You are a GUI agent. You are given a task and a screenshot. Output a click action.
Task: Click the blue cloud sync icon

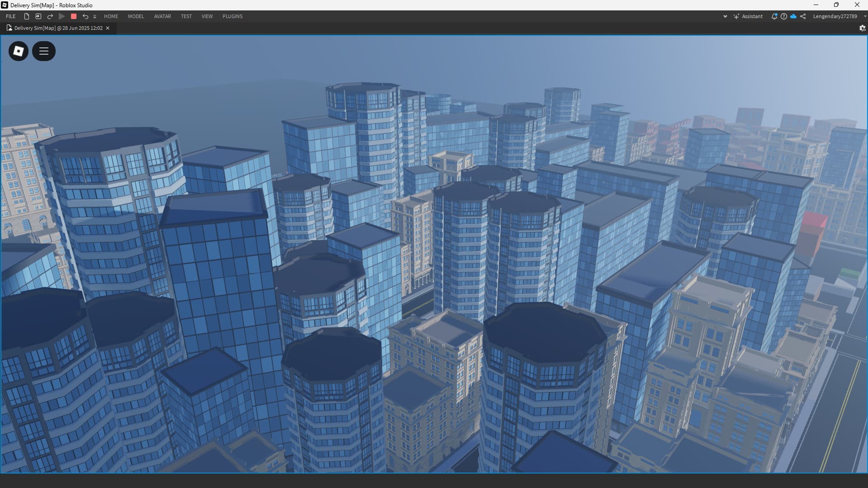(x=793, y=16)
